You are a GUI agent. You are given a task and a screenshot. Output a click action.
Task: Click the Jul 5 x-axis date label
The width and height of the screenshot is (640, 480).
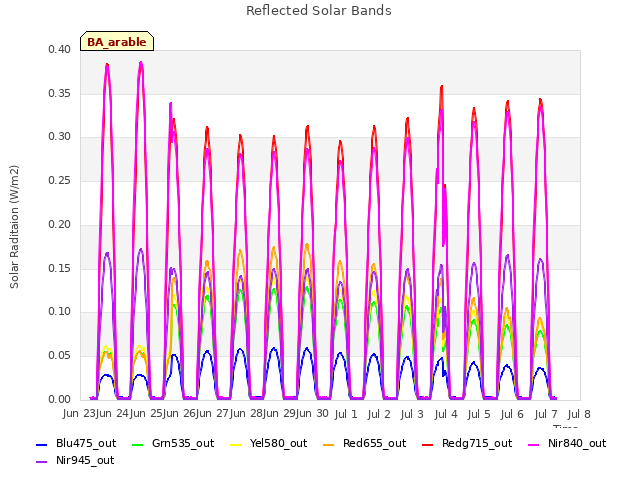pos(479,414)
